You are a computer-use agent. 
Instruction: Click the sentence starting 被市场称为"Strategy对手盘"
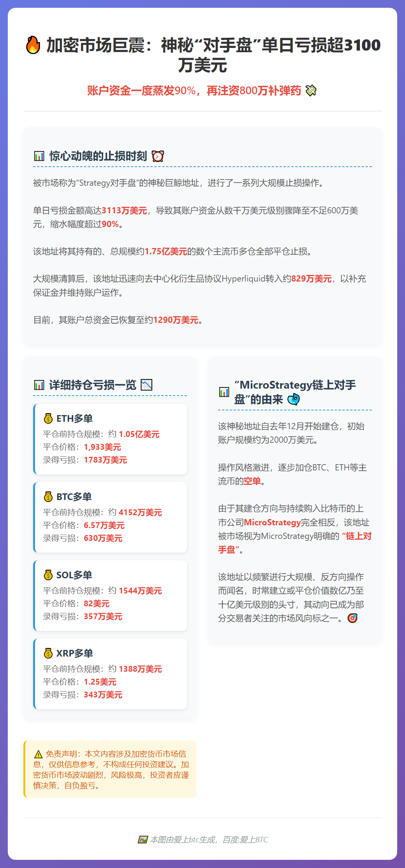tap(178, 183)
